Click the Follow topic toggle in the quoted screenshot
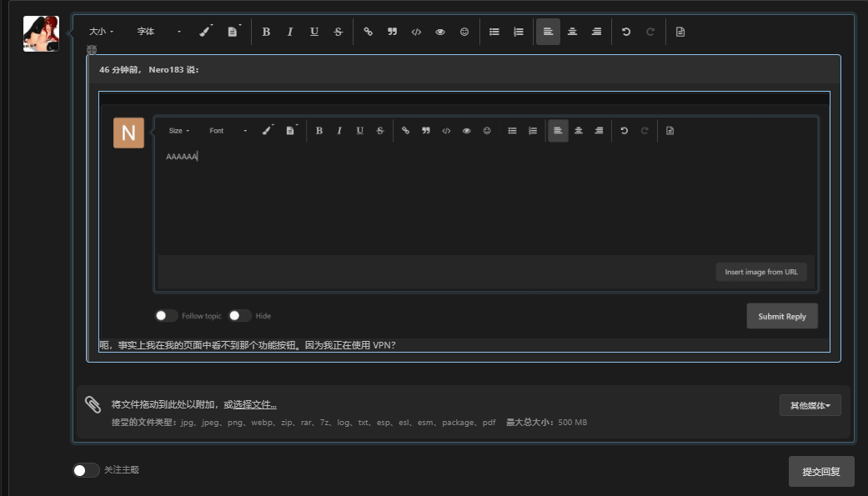This screenshot has width=868, height=496. (166, 316)
